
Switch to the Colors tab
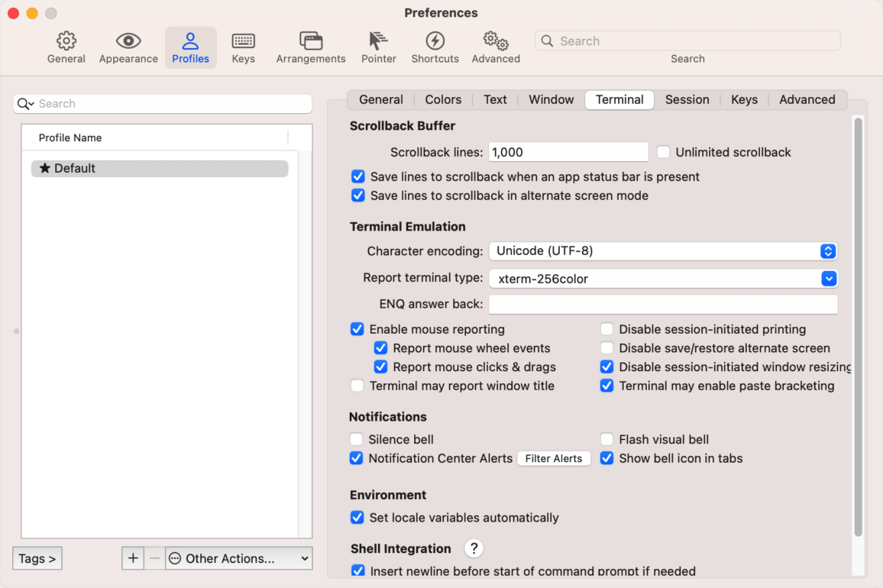(443, 100)
